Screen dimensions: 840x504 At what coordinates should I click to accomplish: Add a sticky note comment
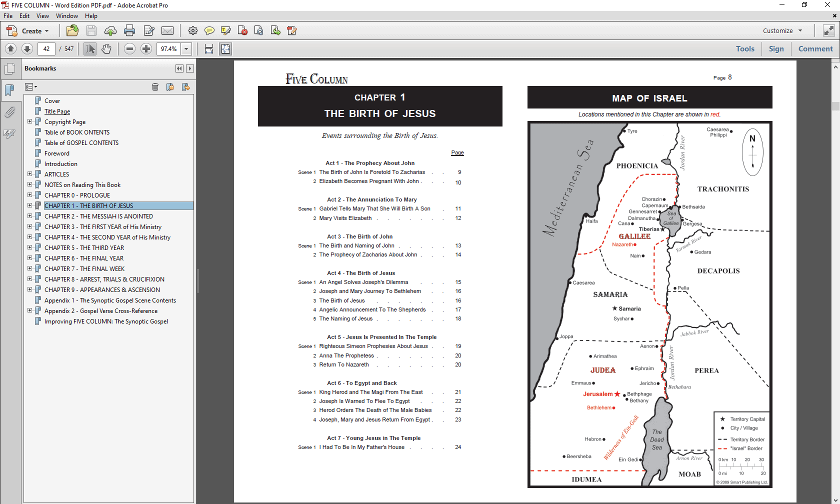(209, 31)
